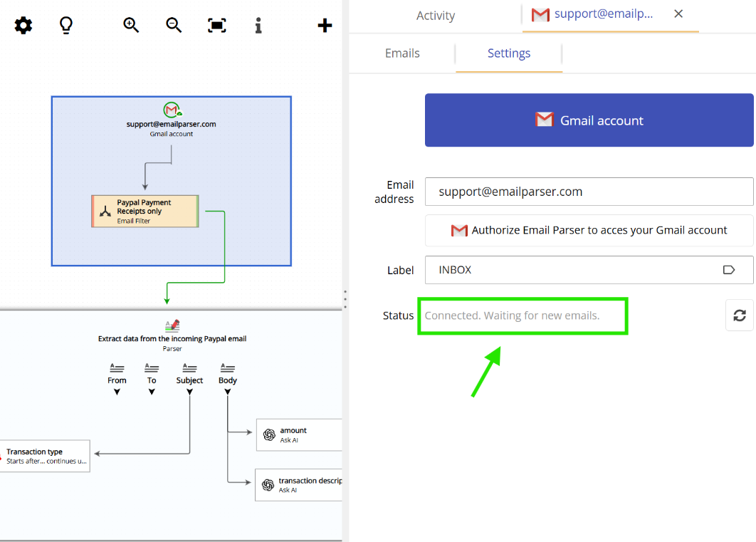
Task: Click the Gmail envelope icon on the source node
Action: click(172, 110)
